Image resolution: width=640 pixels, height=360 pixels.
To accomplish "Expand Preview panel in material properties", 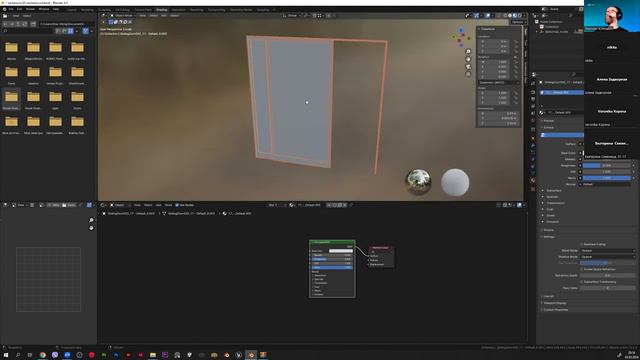I will pyautogui.click(x=548, y=121).
